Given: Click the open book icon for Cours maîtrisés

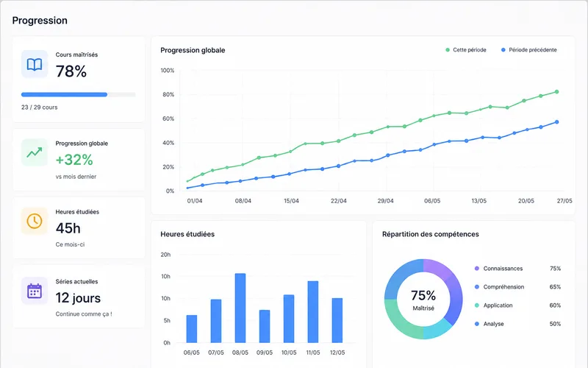Looking at the screenshot, I should coord(35,64).
